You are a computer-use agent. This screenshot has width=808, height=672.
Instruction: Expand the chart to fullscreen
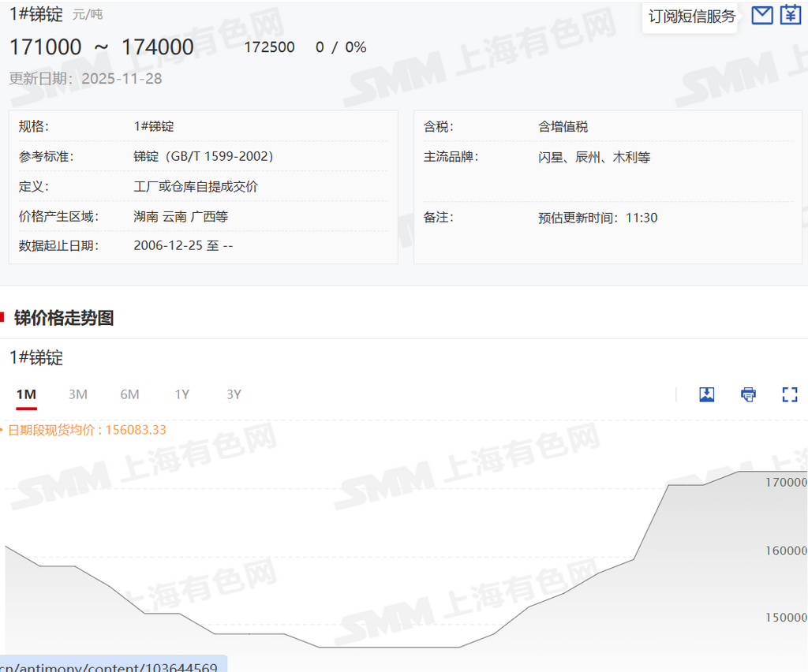click(x=789, y=394)
